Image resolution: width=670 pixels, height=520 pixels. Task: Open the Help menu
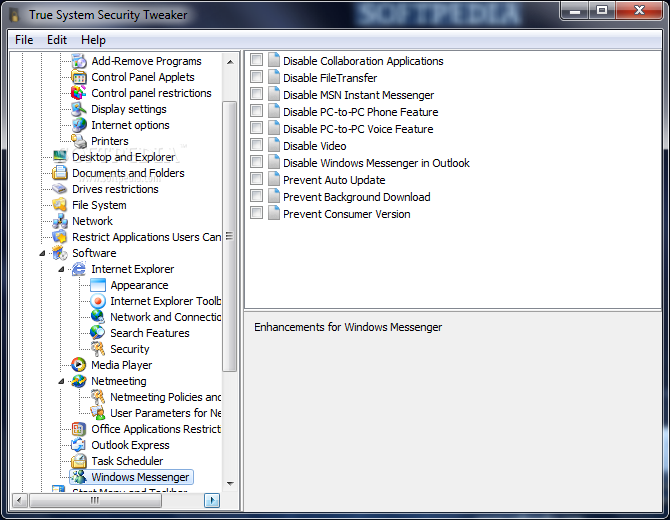pos(93,40)
